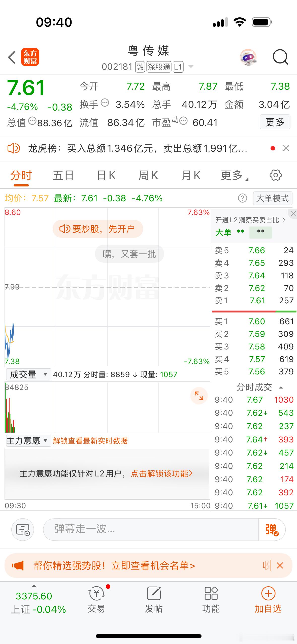
Task: Tap the 融 margin trading tag
Action: [x=140, y=67]
